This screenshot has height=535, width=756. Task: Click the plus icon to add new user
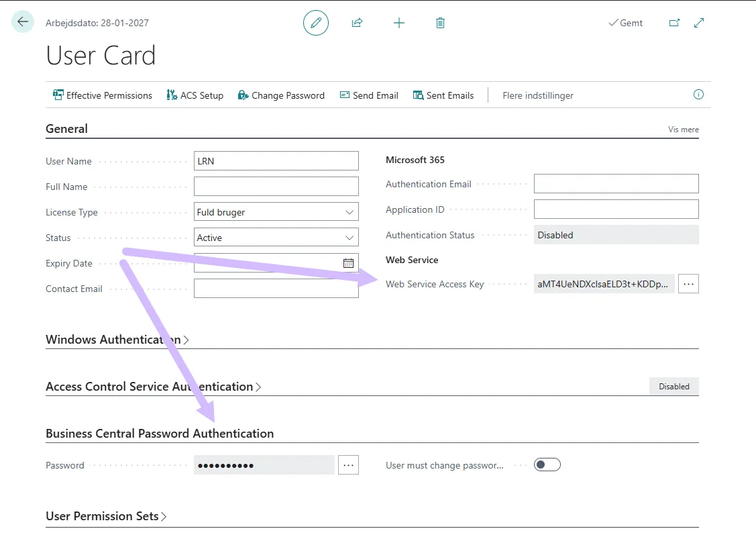point(399,23)
